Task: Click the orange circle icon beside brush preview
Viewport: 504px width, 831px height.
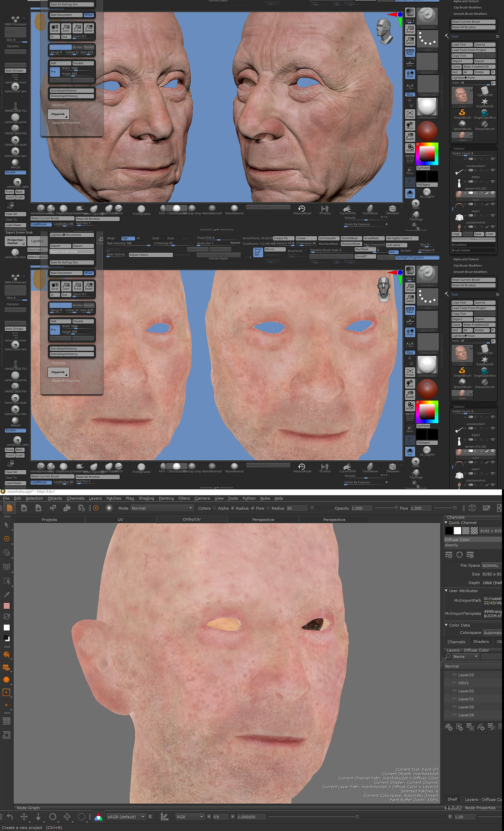Action: tap(96, 508)
